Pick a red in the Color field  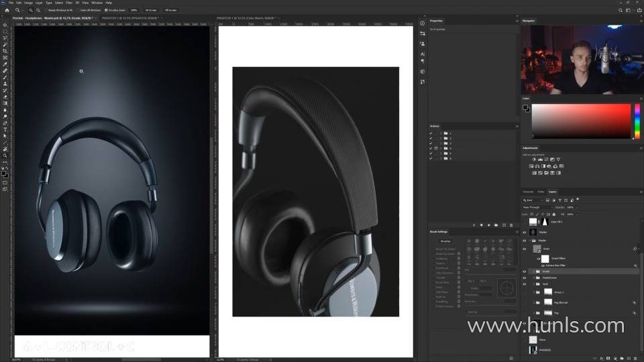click(x=581, y=121)
